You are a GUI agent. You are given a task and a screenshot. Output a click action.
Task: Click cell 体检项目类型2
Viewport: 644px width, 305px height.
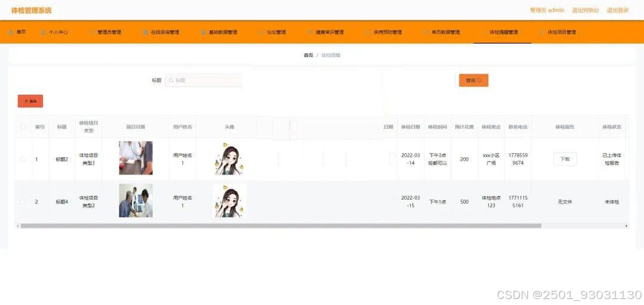88,201
